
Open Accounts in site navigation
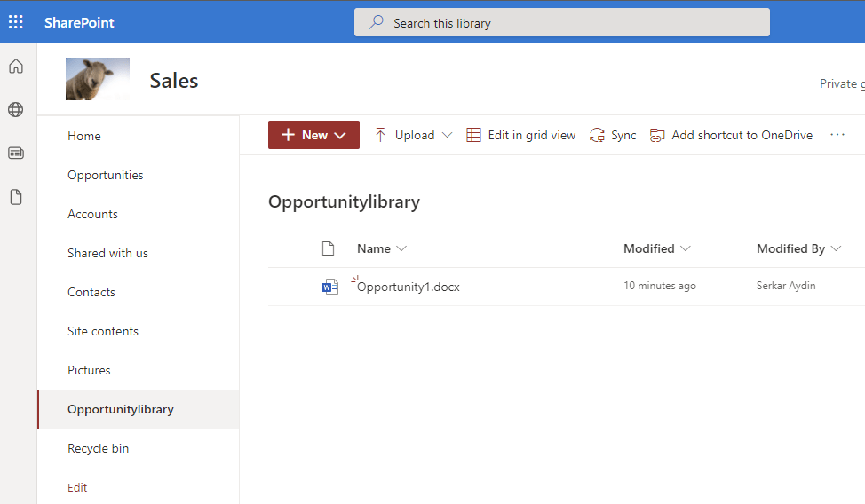click(x=92, y=214)
